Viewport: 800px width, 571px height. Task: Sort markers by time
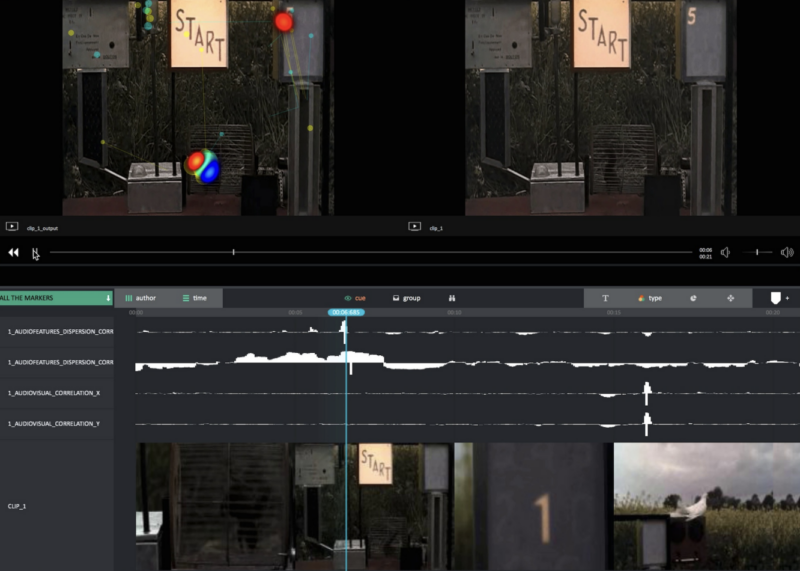(195, 298)
